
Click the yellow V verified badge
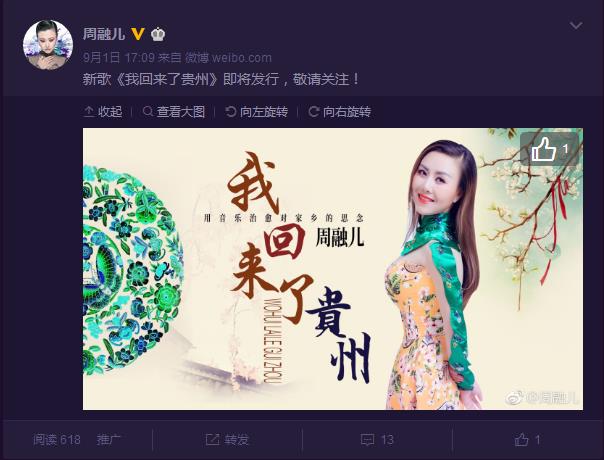tap(138, 34)
